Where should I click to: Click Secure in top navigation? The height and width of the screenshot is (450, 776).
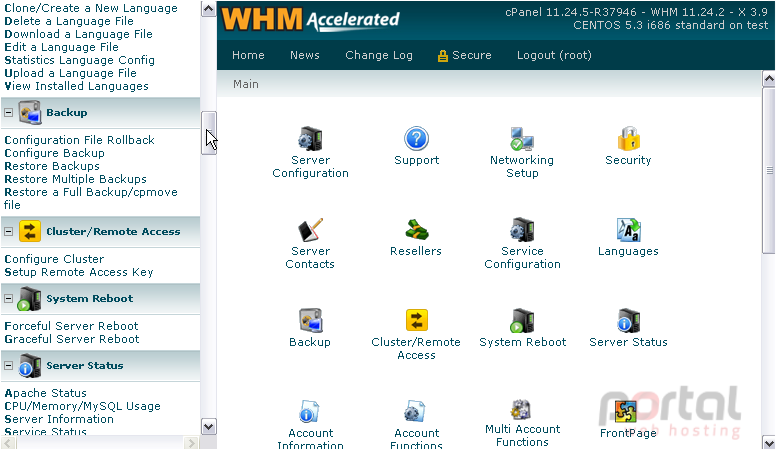465,55
